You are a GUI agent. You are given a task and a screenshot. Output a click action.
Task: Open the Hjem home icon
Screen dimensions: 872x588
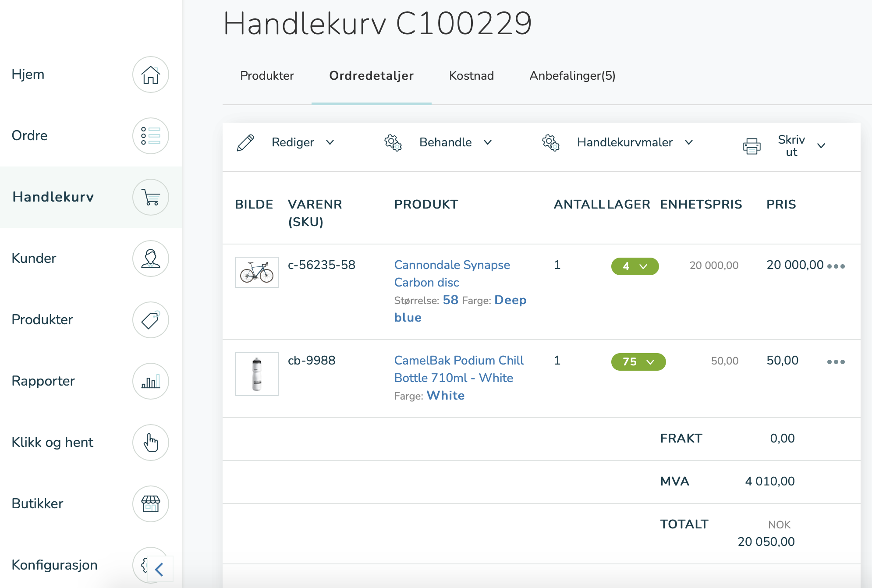point(151,74)
